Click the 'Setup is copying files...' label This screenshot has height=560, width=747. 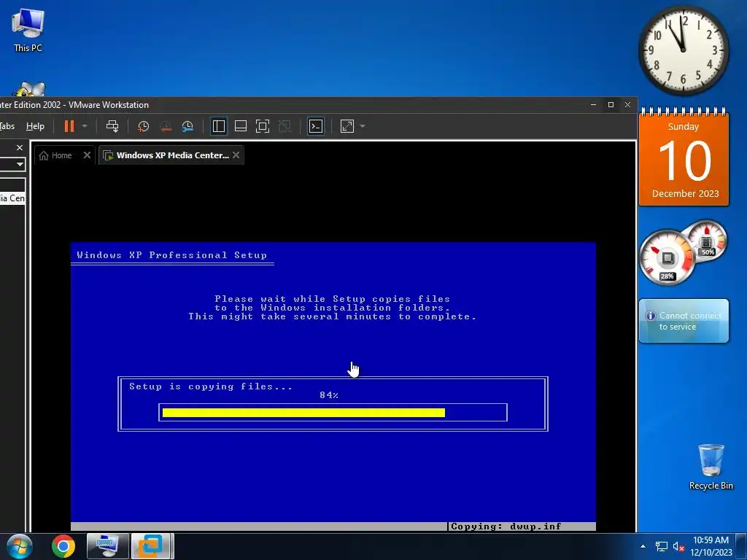[211, 386]
